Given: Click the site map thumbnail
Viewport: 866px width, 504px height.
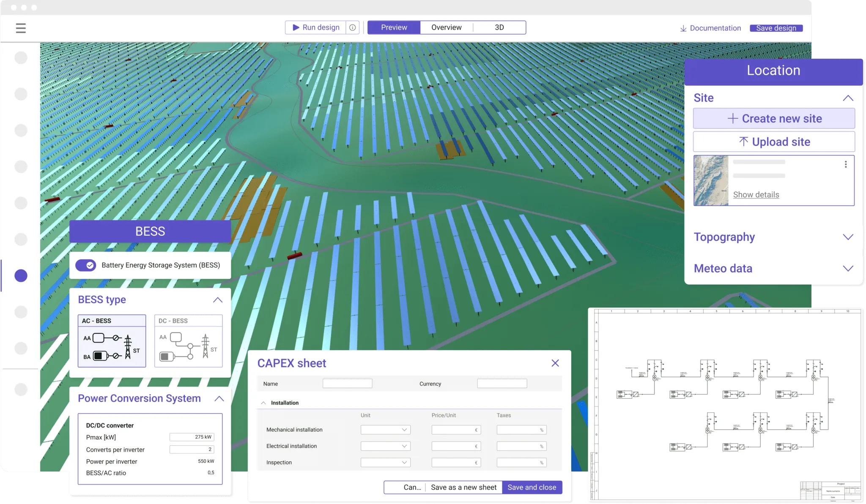Looking at the screenshot, I should [711, 180].
